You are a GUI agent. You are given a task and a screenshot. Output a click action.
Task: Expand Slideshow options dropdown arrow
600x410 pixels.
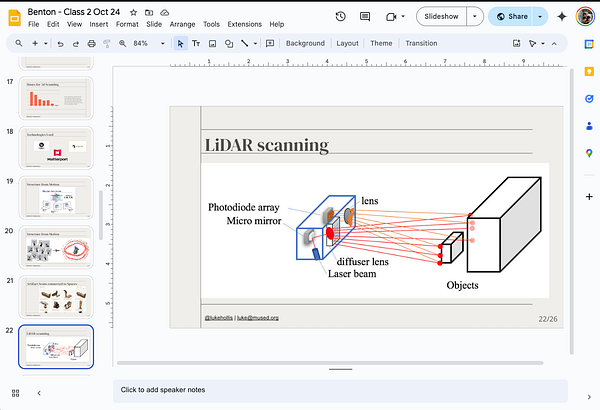[474, 16]
